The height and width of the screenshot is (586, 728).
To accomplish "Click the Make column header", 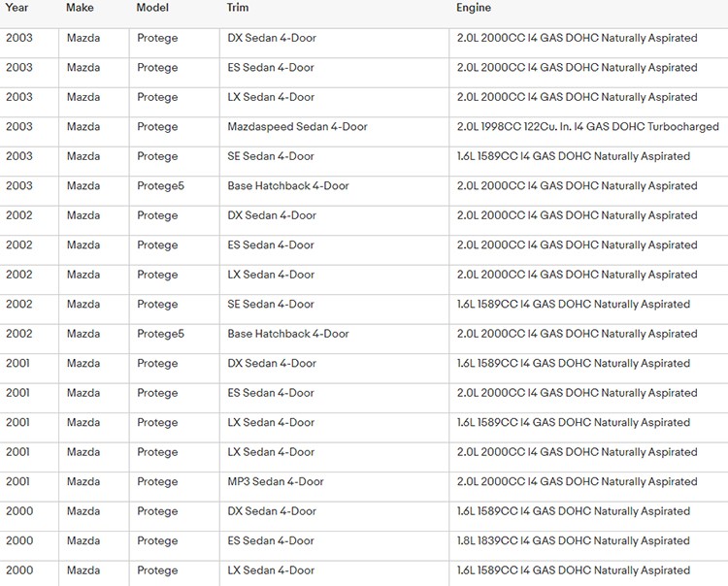I will (80, 8).
